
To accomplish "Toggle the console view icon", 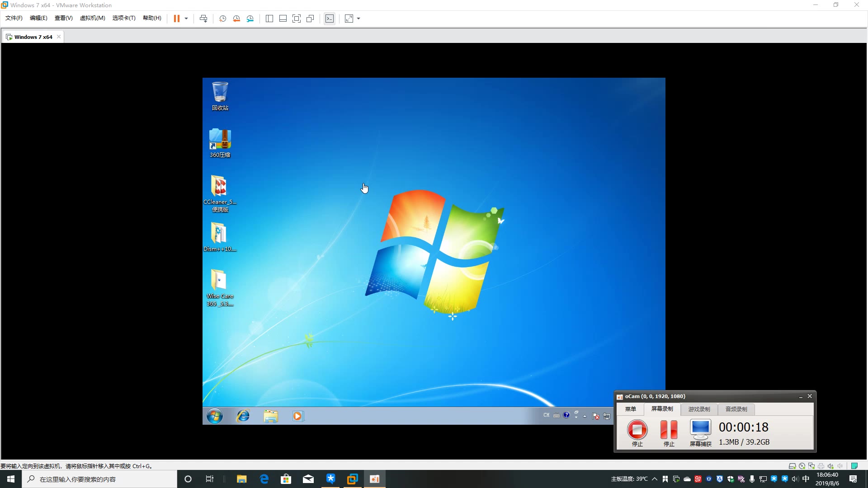I will click(x=330, y=19).
